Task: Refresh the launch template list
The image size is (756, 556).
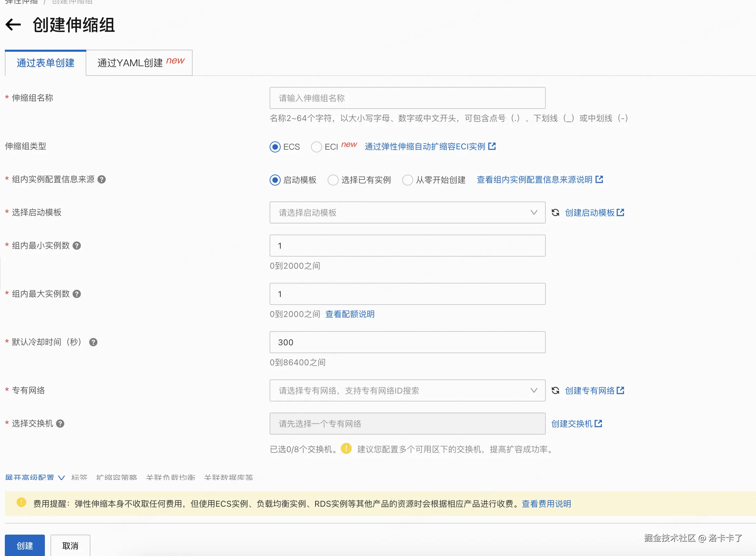Action: (x=555, y=212)
